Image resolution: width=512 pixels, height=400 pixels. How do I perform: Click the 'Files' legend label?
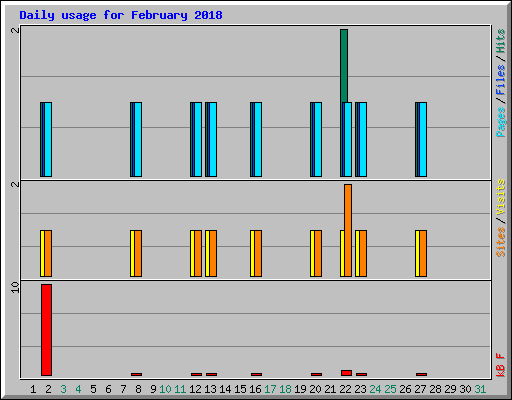tap(501, 80)
